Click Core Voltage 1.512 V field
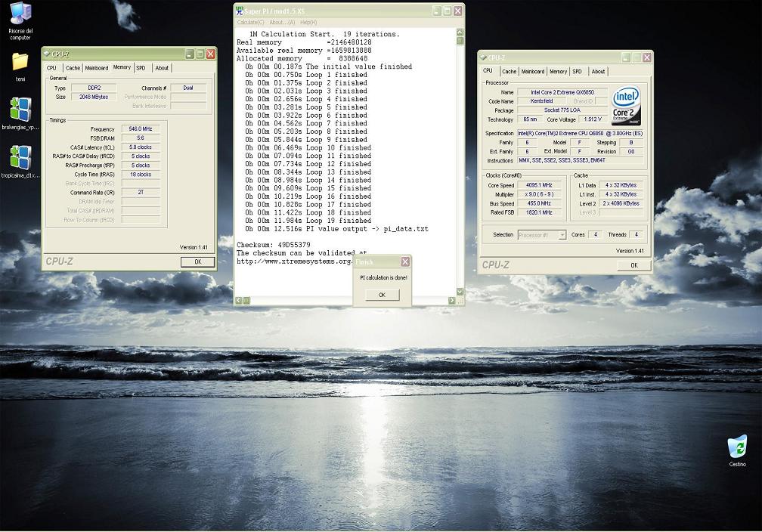762x532 pixels. 593,119
